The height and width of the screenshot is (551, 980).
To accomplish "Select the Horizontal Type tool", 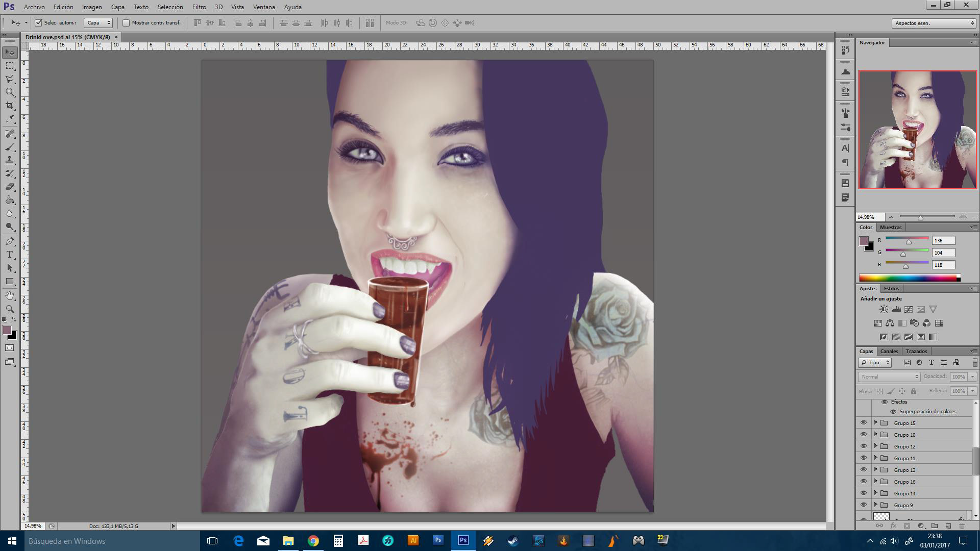I will coord(10,255).
